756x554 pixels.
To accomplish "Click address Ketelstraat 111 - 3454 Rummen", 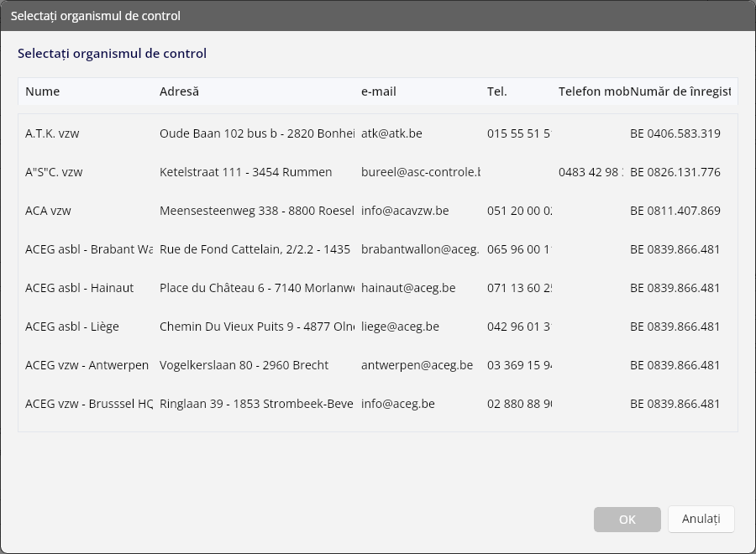I will click(245, 172).
